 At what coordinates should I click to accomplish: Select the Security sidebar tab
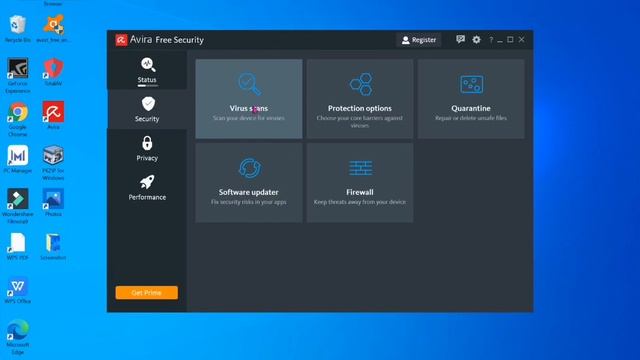pyautogui.click(x=147, y=109)
